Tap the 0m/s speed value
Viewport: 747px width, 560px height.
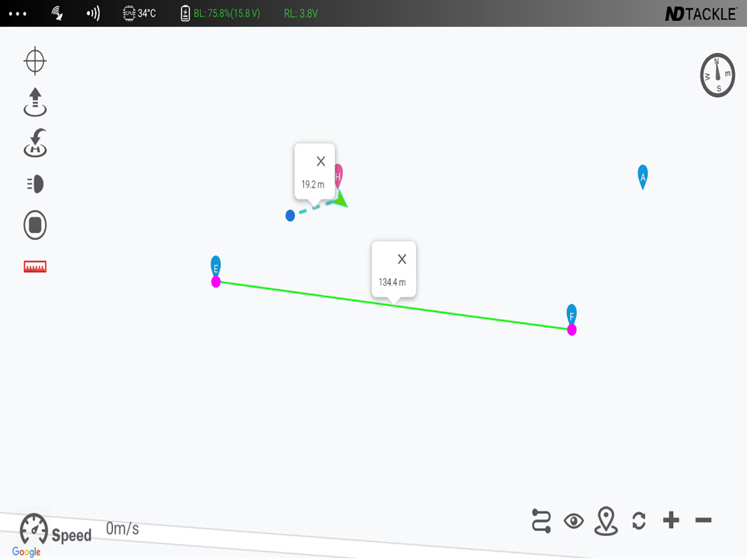click(x=123, y=529)
